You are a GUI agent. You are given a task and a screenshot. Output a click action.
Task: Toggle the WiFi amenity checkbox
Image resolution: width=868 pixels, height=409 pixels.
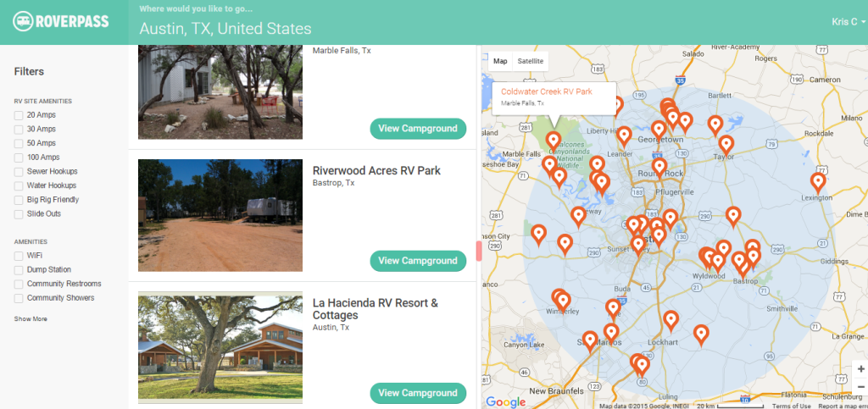(x=19, y=255)
